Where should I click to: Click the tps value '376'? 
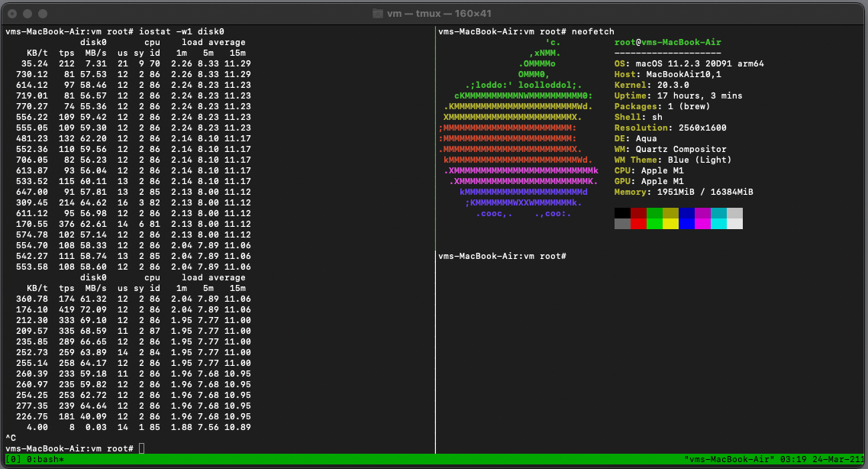point(66,225)
